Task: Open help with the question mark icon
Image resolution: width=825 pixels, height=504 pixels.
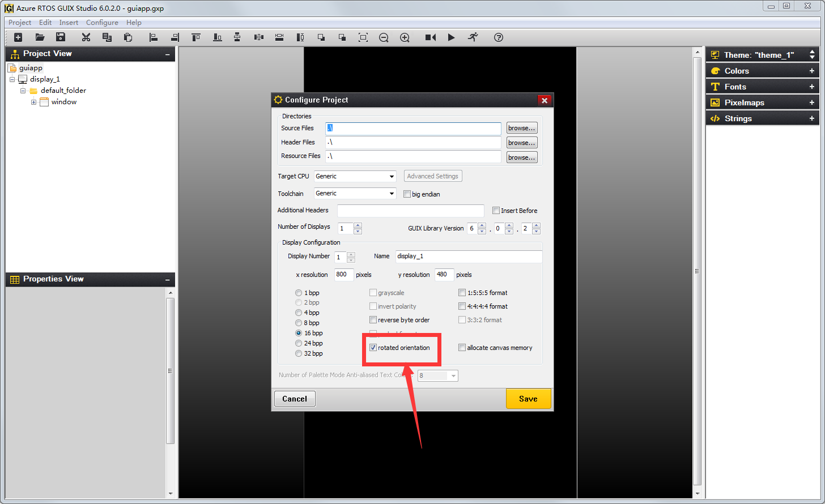Action: click(499, 37)
